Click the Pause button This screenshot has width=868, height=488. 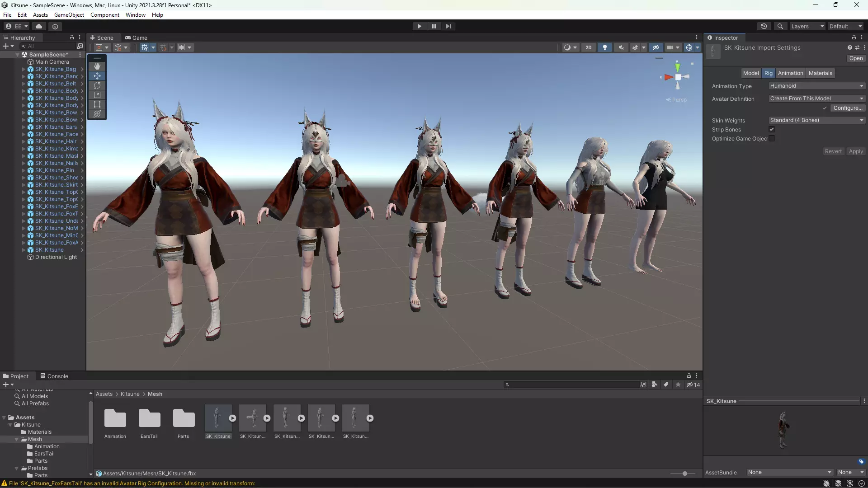click(434, 26)
